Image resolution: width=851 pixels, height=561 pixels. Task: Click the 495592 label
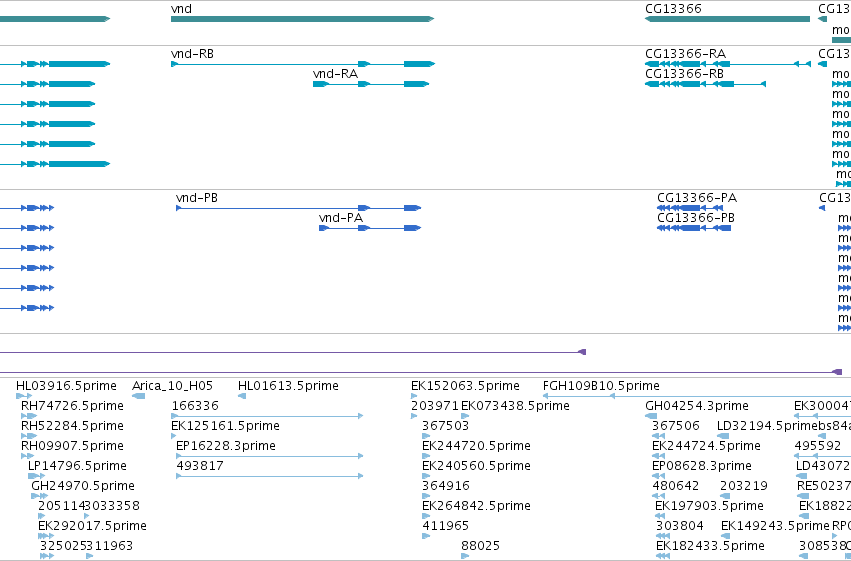(818, 446)
